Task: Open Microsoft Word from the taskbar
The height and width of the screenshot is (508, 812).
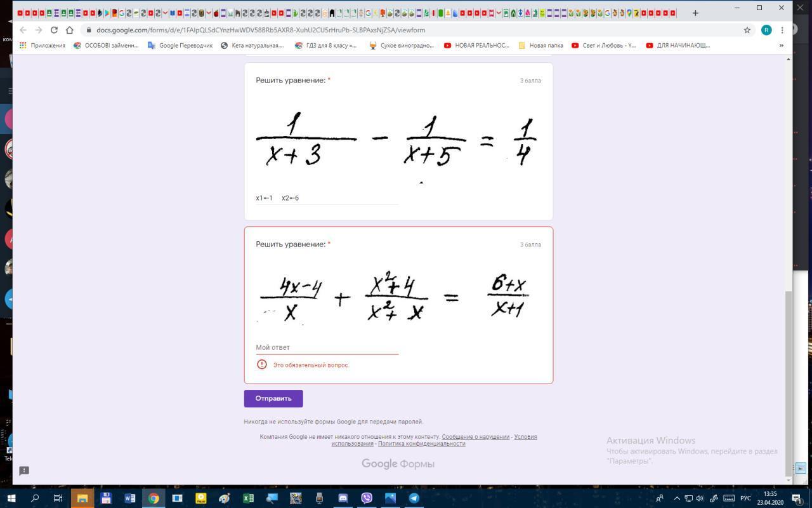Action: tap(129, 498)
